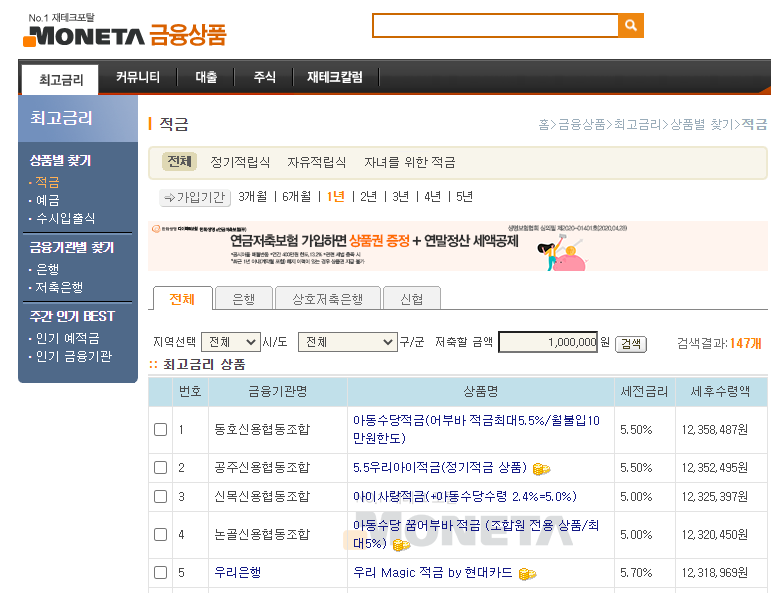The height and width of the screenshot is (593, 771).
Task: Choose 전체 savings type filter
Action: point(179,161)
